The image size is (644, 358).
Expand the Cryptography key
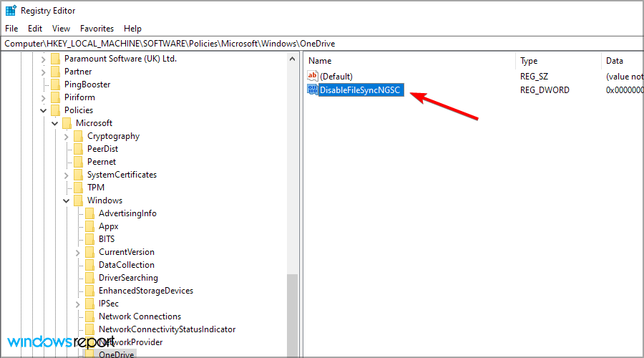[x=66, y=137]
